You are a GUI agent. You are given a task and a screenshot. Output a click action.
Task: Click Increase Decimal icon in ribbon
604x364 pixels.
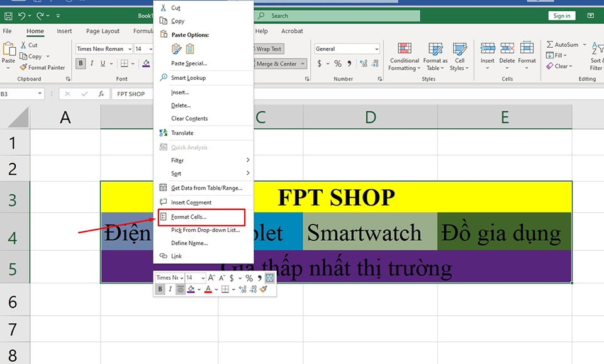click(363, 63)
